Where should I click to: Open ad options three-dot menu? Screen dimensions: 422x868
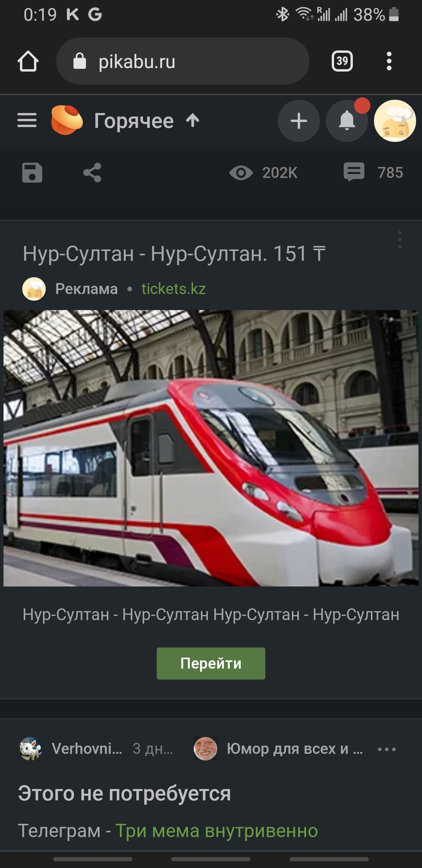pos(399,239)
